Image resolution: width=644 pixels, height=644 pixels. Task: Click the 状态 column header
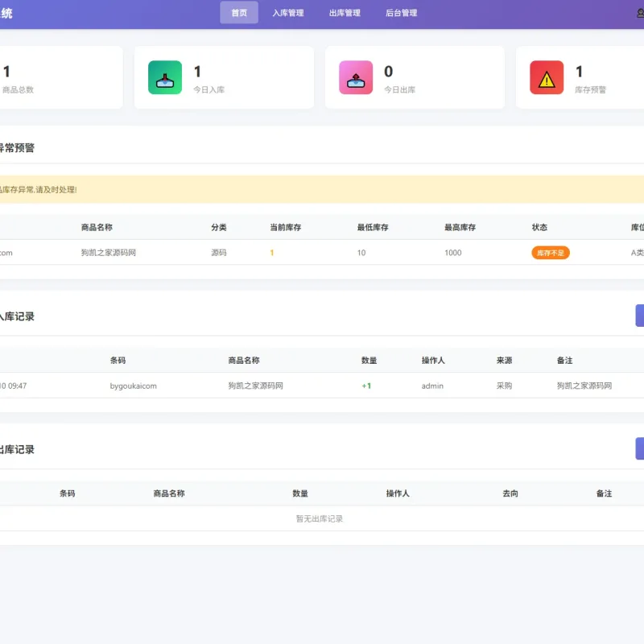tap(539, 227)
